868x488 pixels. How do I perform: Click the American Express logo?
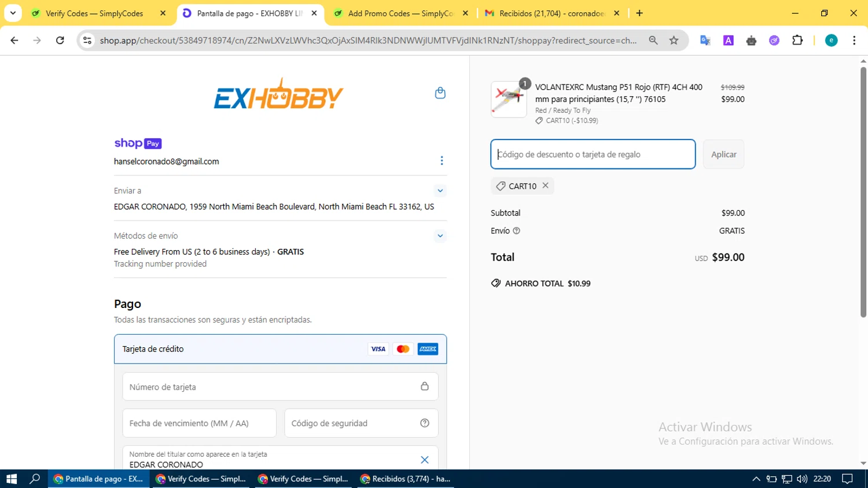click(x=428, y=349)
